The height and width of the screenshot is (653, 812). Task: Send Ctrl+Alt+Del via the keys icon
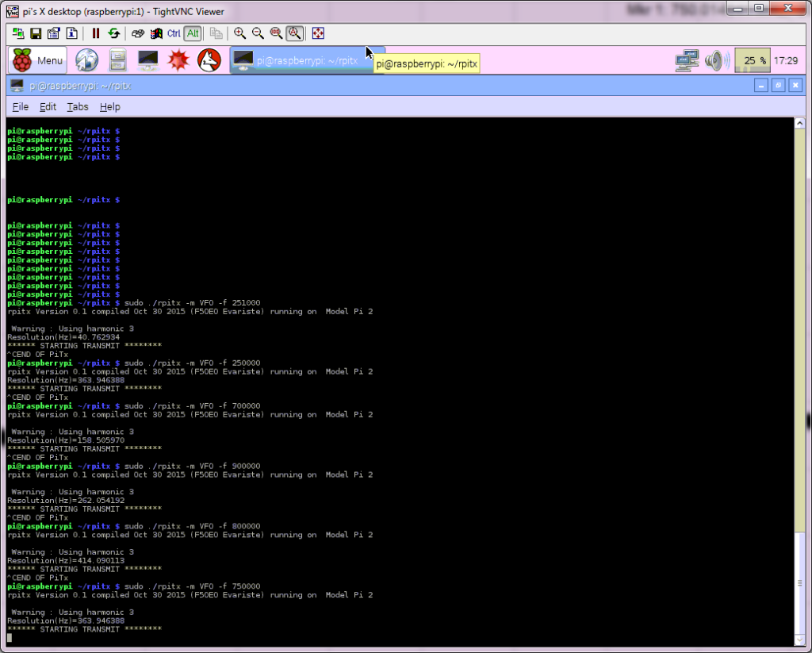[138, 33]
